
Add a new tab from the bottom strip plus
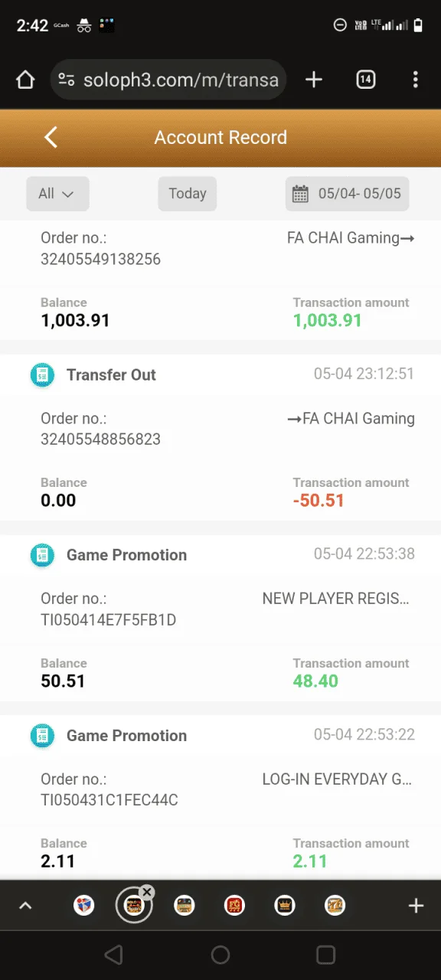(416, 906)
